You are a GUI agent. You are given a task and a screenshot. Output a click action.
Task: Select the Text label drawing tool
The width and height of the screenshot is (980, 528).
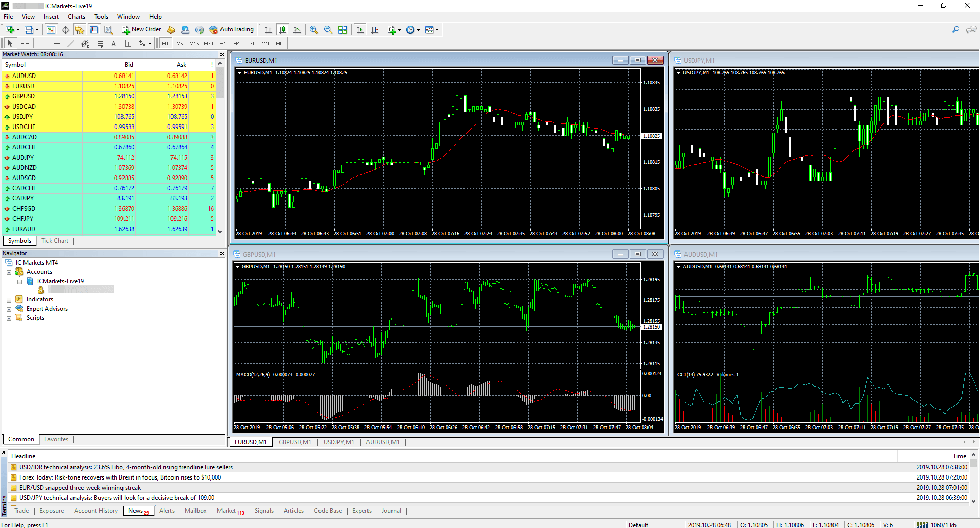tap(128, 44)
